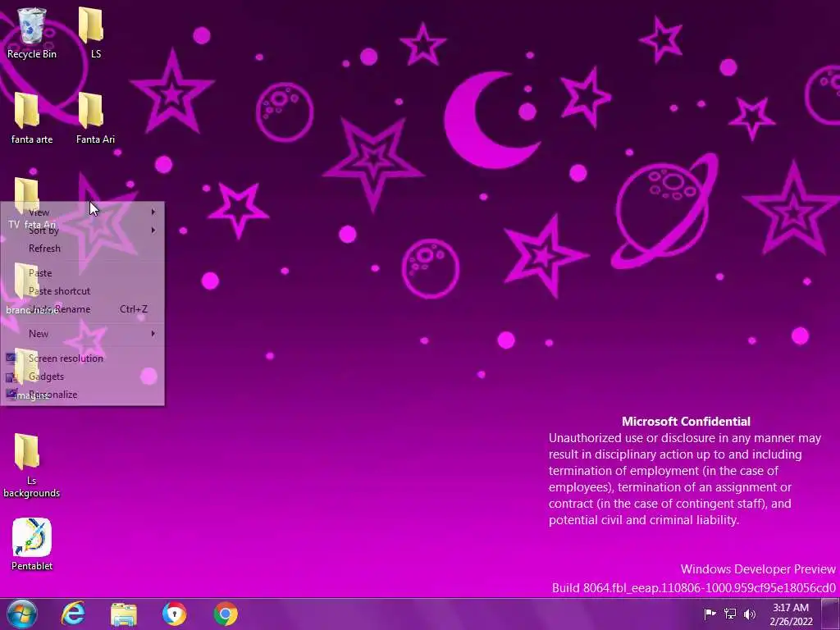Launch Google Chrome from taskbar
Image resolution: width=840 pixels, height=630 pixels.
point(226,614)
